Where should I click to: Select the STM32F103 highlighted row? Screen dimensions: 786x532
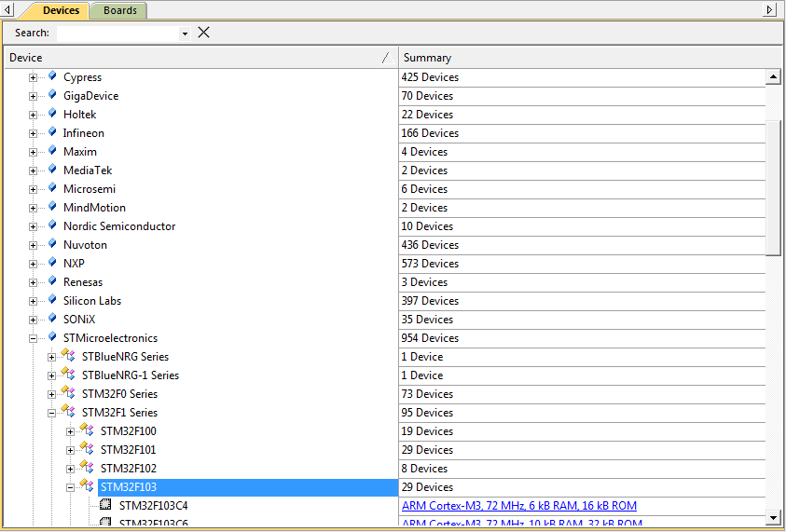tap(248, 487)
